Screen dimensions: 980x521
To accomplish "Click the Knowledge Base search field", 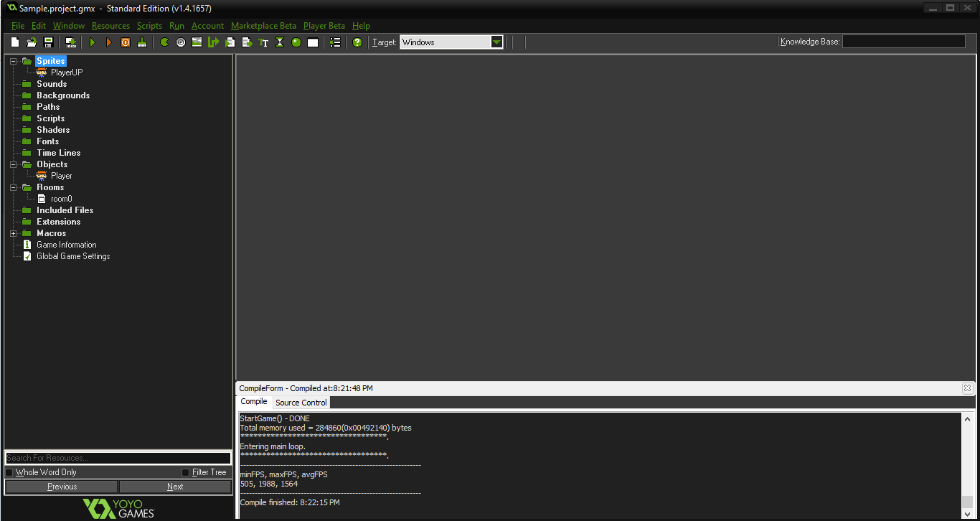I will coord(903,42).
